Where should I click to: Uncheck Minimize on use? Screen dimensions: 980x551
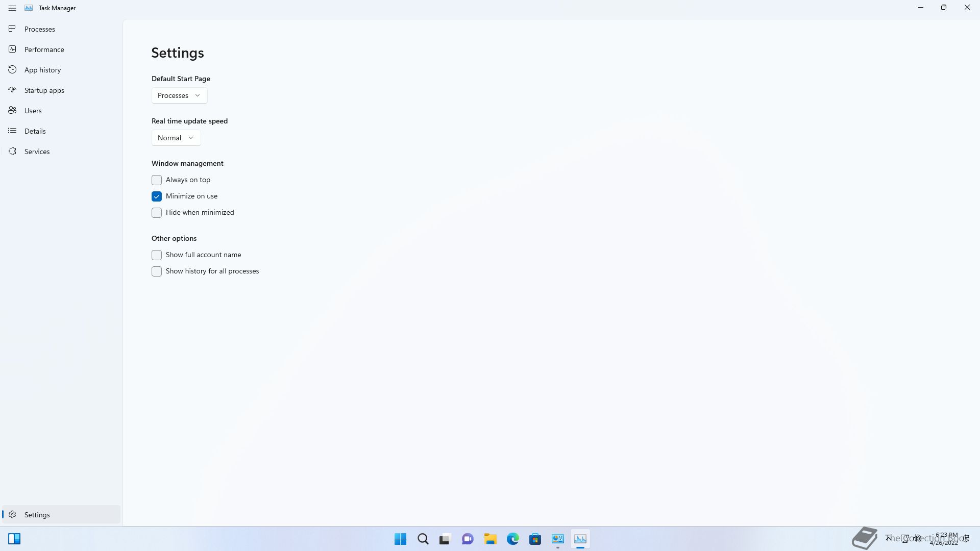point(157,196)
